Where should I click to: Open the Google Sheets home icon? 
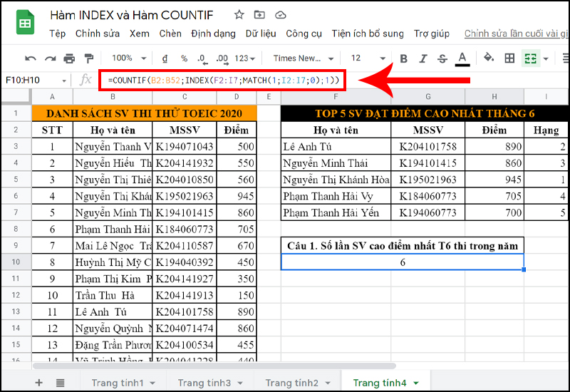25,23
